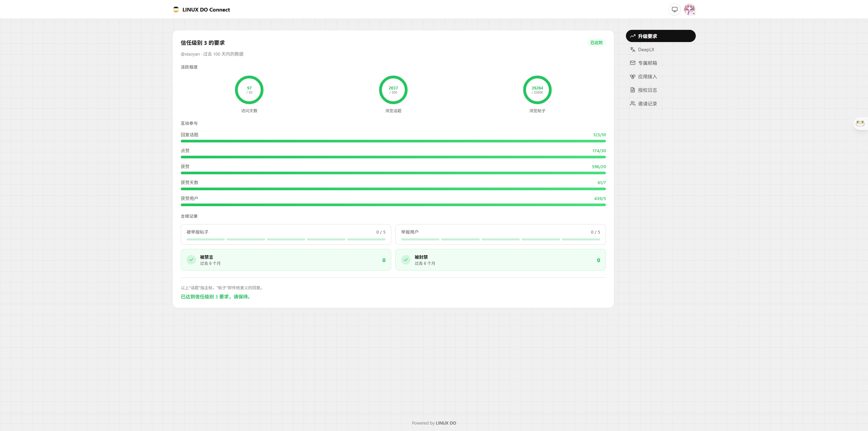Open the 邀请记录 sidebar item
Viewport: 868px width, 431px height.
(660, 104)
